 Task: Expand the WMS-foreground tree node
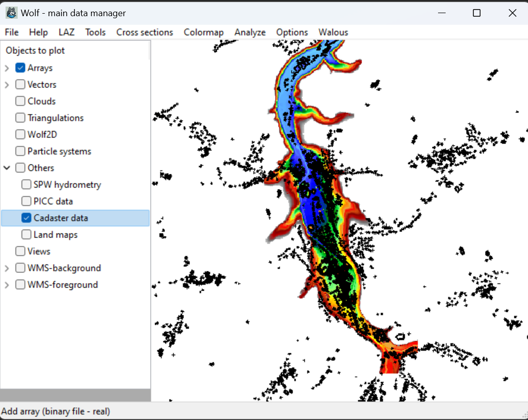click(x=7, y=285)
